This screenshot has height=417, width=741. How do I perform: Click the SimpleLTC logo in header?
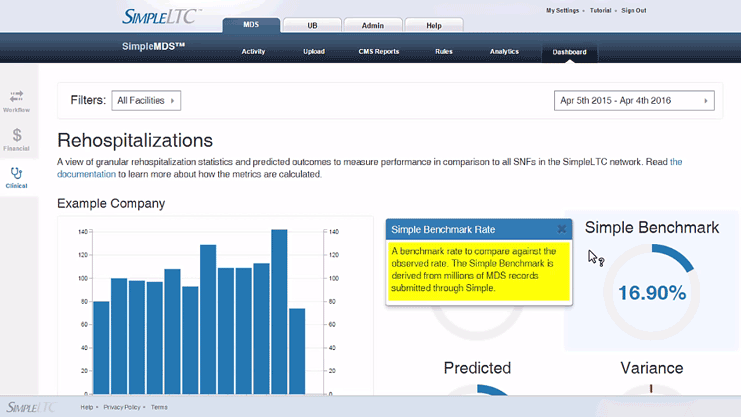(161, 16)
